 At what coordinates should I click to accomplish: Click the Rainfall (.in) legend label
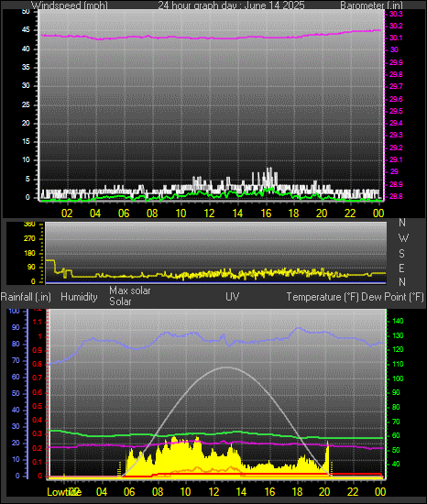(x=26, y=297)
